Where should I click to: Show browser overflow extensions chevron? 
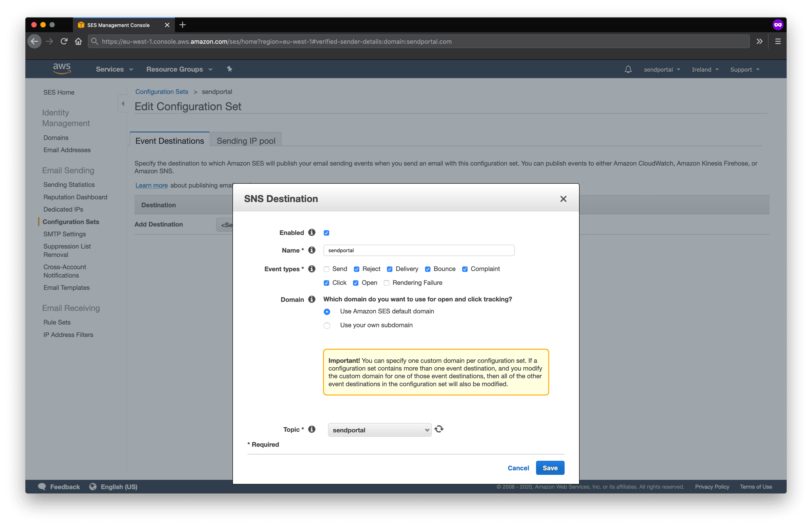point(759,41)
